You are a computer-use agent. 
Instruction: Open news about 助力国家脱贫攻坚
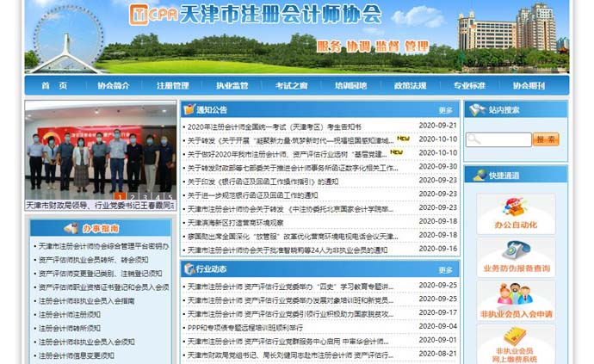click(291, 314)
